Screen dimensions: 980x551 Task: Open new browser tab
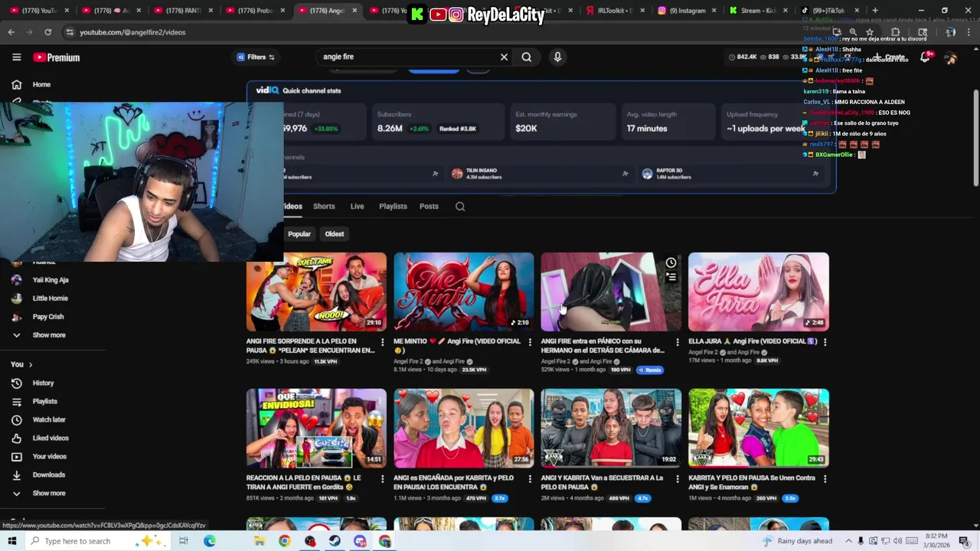875,11
